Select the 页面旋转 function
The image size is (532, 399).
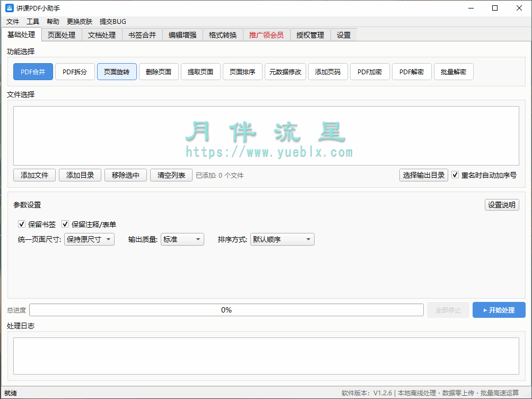point(117,72)
